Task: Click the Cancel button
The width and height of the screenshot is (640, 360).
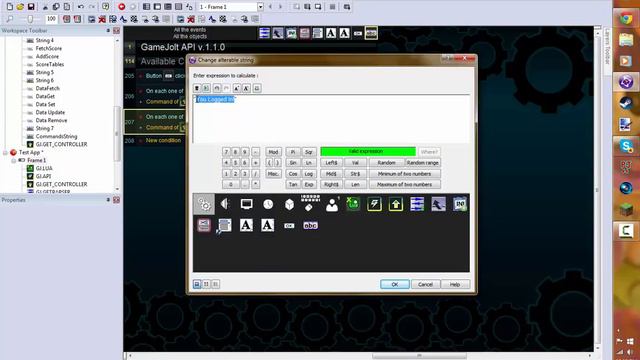Action: 425,284
